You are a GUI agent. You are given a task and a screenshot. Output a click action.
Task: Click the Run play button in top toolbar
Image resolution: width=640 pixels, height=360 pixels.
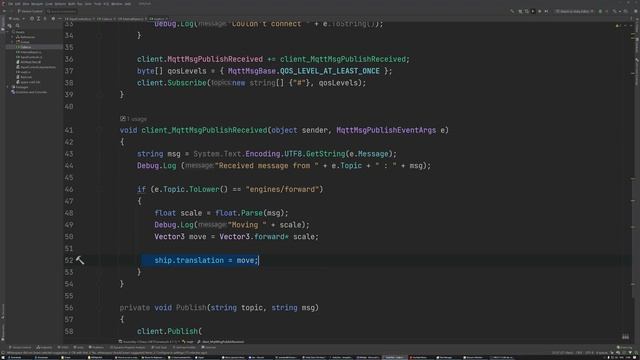click(533, 11)
